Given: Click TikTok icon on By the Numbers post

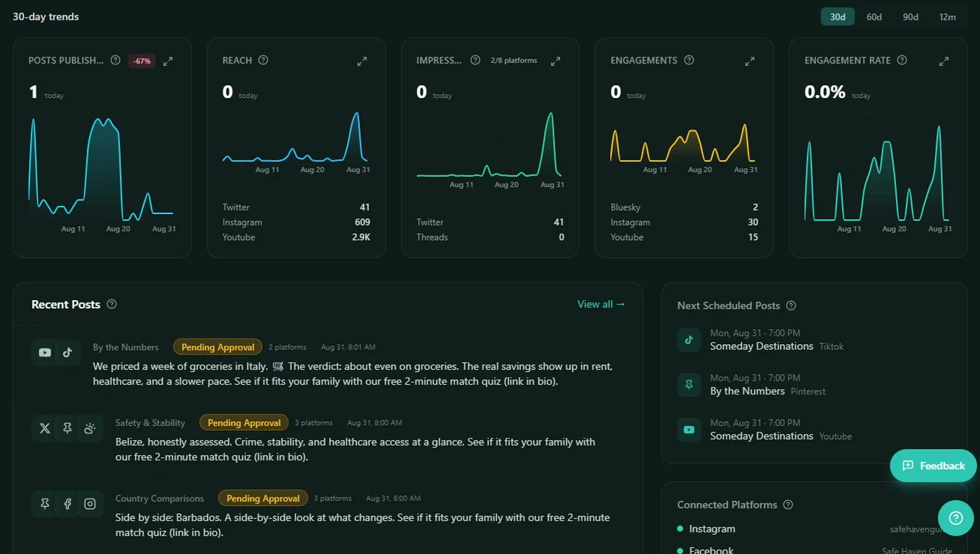Looking at the screenshot, I should tap(67, 353).
